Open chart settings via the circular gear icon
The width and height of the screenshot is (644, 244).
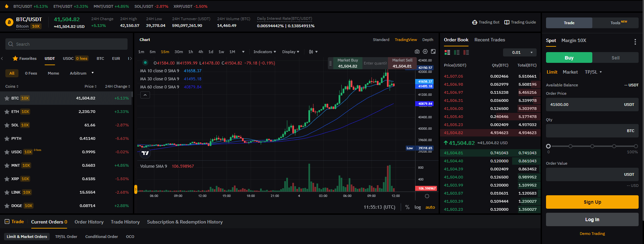click(425, 52)
